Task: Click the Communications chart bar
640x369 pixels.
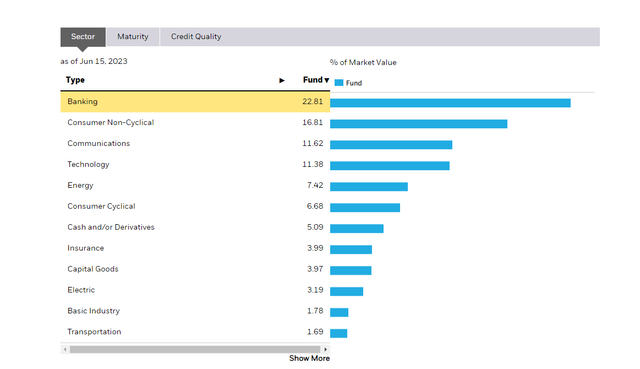Action: [x=391, y=145]
